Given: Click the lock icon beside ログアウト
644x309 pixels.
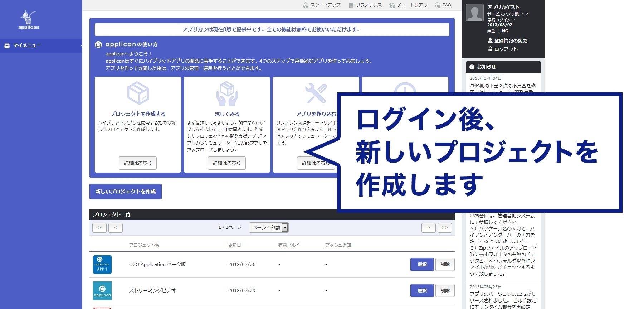Looking at the screenshot, I should point(490,49).
